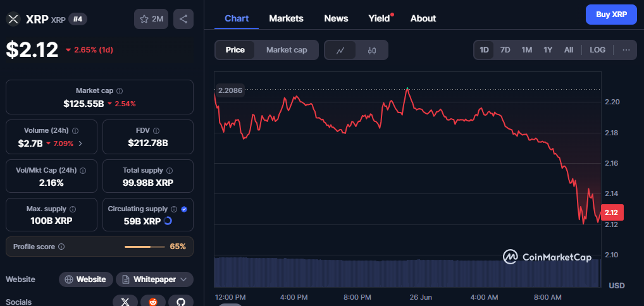Screen dimensions: 644x306
Task: Select the Price chart toggle
Action: (x=235, y=50)
